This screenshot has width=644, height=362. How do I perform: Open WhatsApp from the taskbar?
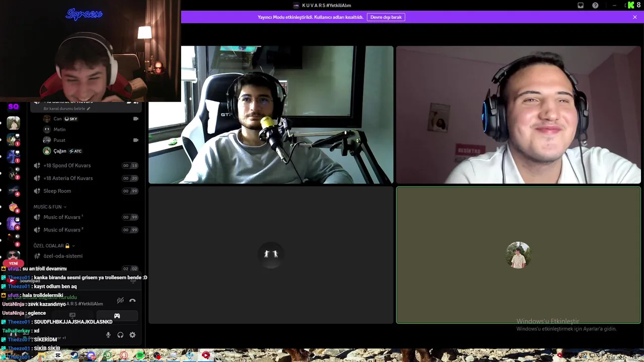(107, 355)
